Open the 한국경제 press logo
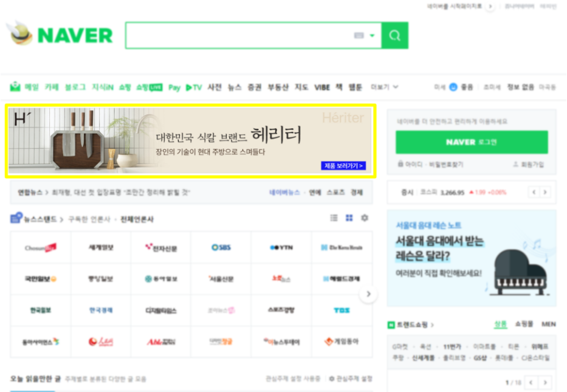This screenshot has height=392, width=567. click(101, 311)
